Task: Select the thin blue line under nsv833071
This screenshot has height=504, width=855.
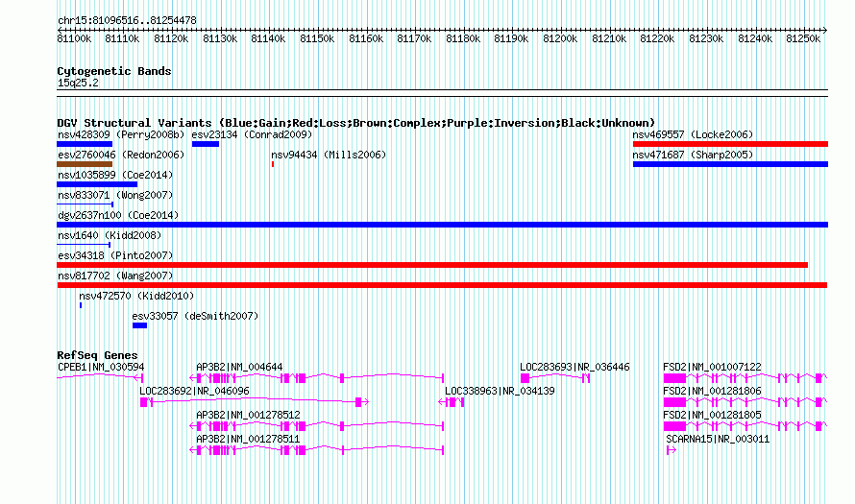Action: tap(85, 204)
